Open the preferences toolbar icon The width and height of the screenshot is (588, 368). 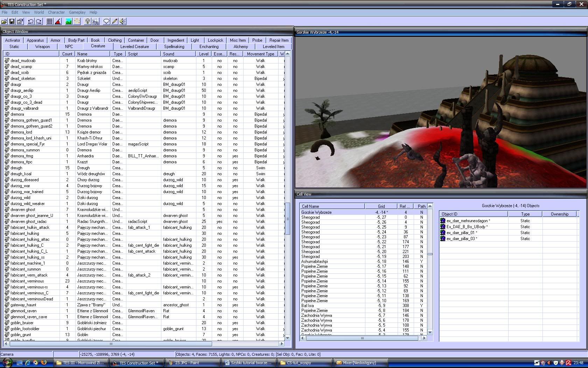20,21
